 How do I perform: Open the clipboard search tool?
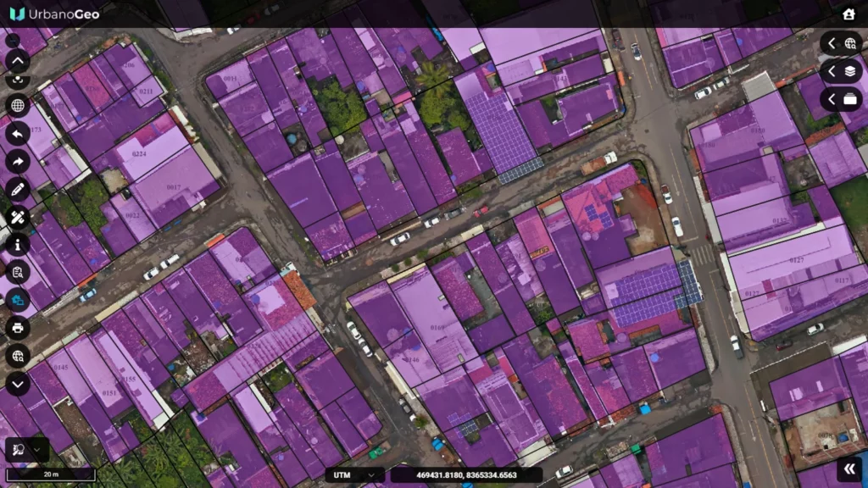click(x=18, y=273)
